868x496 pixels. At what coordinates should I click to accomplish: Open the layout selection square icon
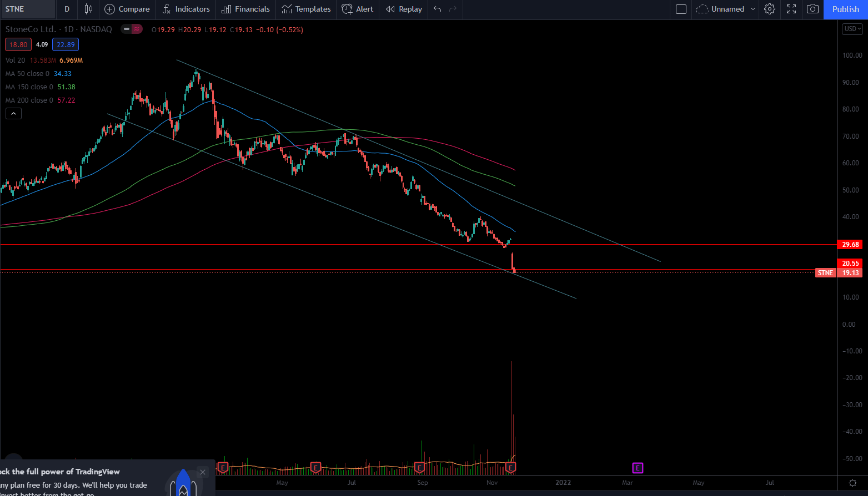[681, 9]
